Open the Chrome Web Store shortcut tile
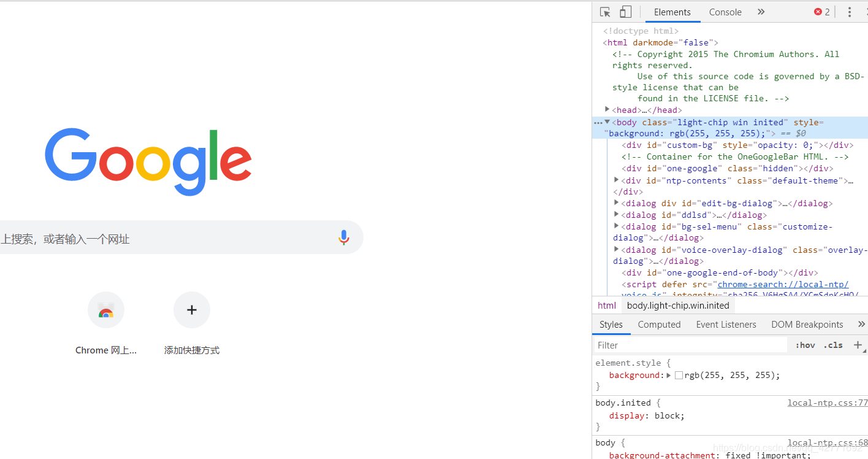The width and height of the screenshot is (868, 459). (x=106, y=310)
